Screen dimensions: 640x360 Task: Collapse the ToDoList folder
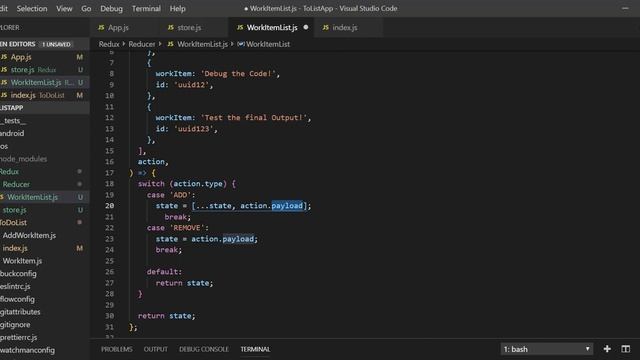point(44,222)
